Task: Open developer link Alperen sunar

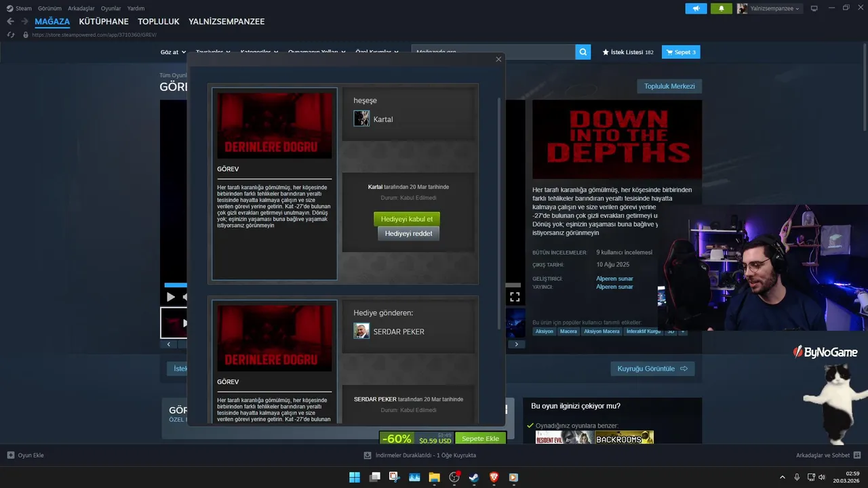Action: pyautogui.click(x=614, y=279)
